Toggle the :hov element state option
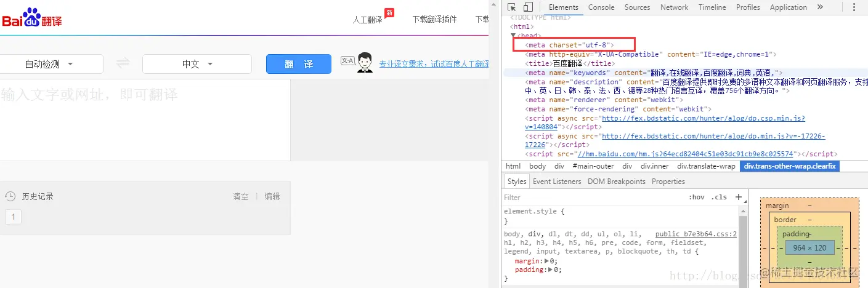This screenshot has width=868, height=288. pos(697,197)
